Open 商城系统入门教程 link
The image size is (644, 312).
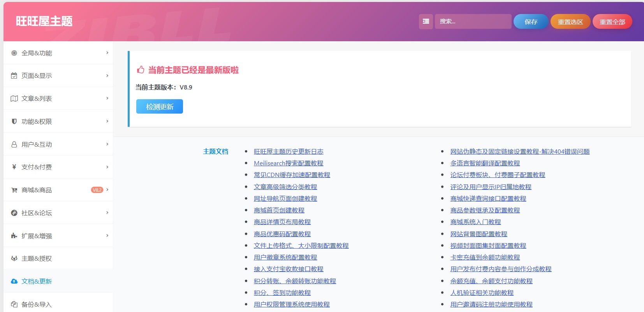pyautogui.click(x=476, y=222)
